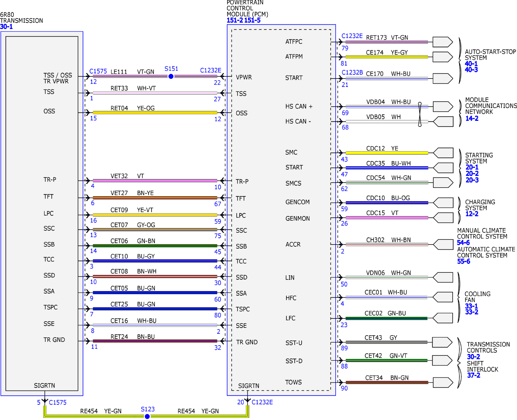Click off-page arrow for VDB04 HS CAN+ wire
The width and height of the screenshot is (517, 420).
443,107
